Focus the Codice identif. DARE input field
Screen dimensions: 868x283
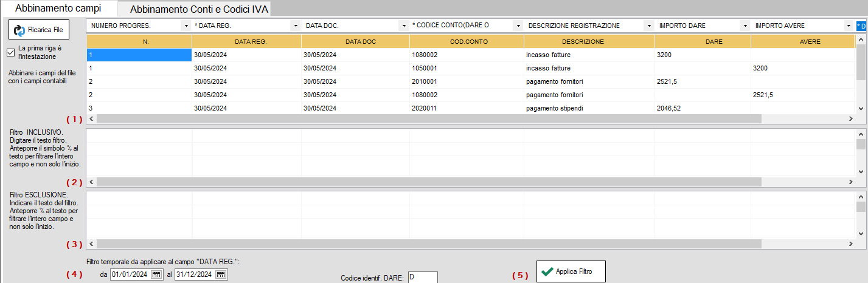[x=423, y=277]
